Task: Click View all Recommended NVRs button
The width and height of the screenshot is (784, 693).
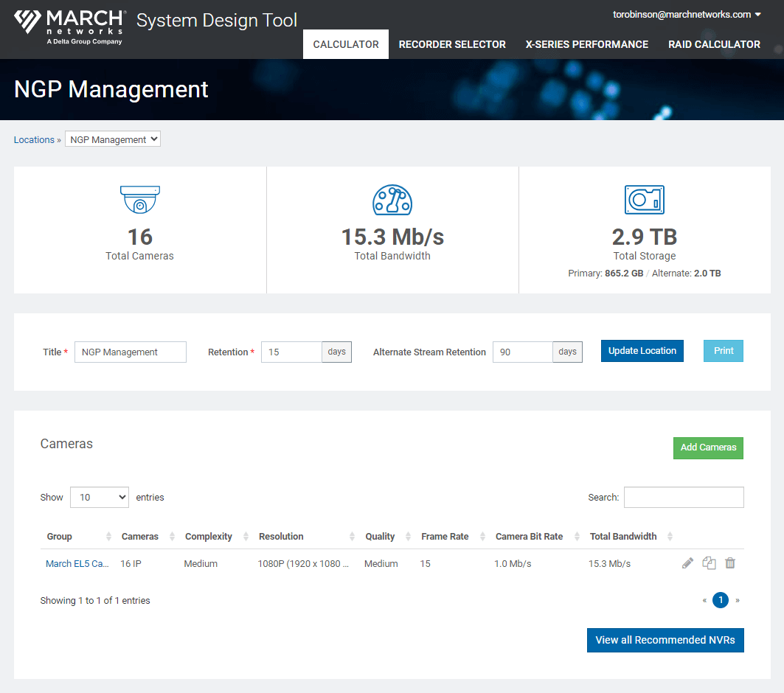Action: pos(665,640)
